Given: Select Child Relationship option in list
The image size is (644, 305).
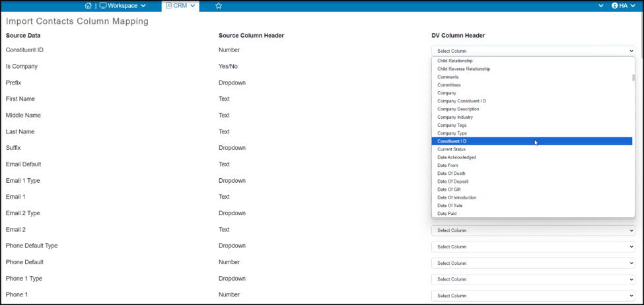Looking at the screenshot, I should click(532, 61).
